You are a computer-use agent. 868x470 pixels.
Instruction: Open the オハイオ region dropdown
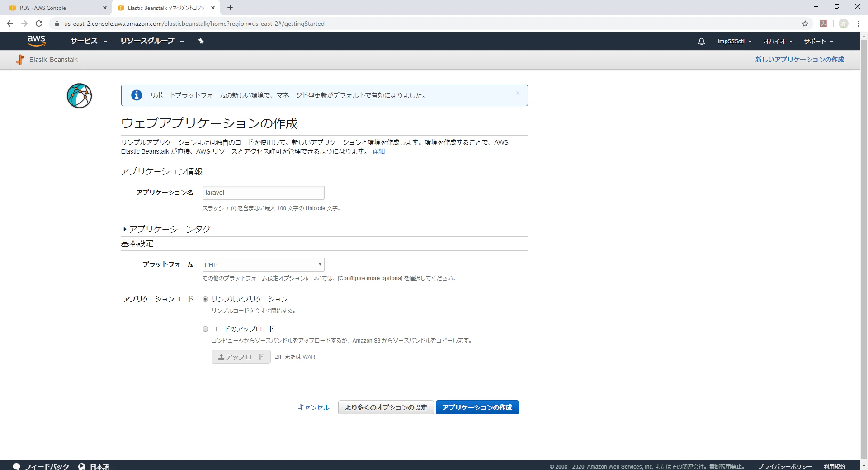pyautogui.click(x=778, y=41)
